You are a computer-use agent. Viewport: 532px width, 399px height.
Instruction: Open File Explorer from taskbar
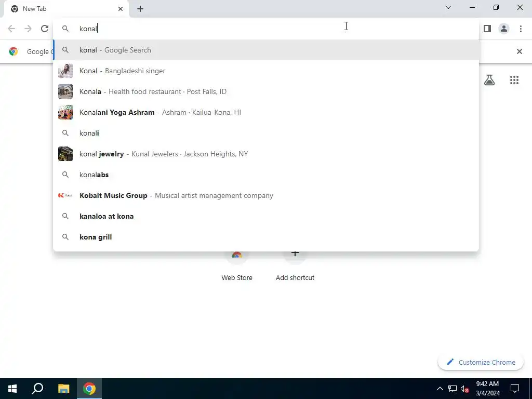tap(63, 389)
